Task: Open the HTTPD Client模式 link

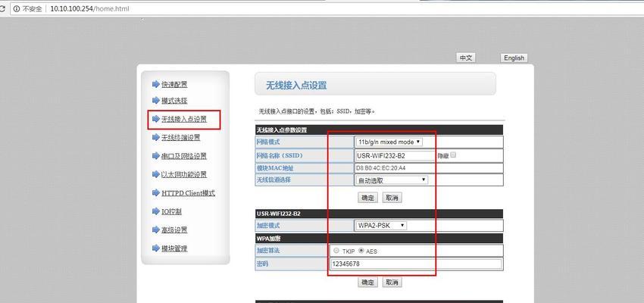Action: 188,193
